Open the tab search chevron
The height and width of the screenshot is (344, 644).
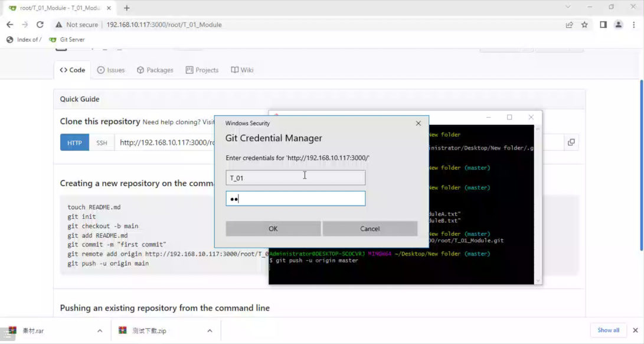pos(568,7)
